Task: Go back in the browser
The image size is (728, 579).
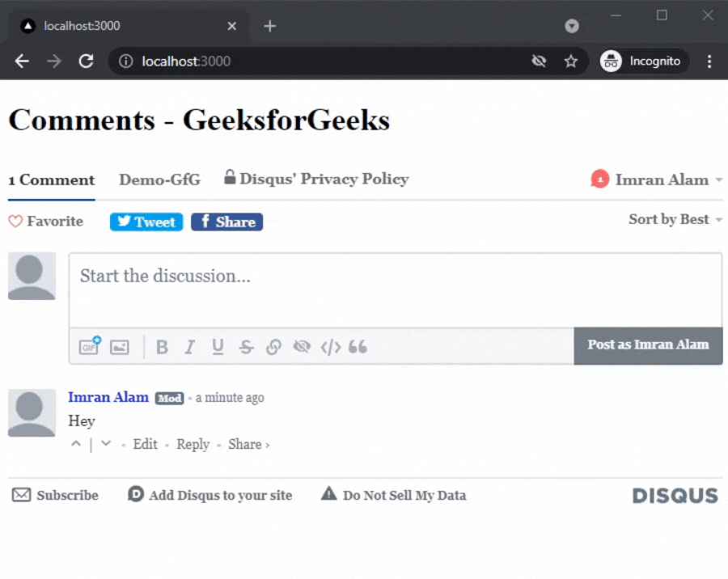Action: [22, 61]
